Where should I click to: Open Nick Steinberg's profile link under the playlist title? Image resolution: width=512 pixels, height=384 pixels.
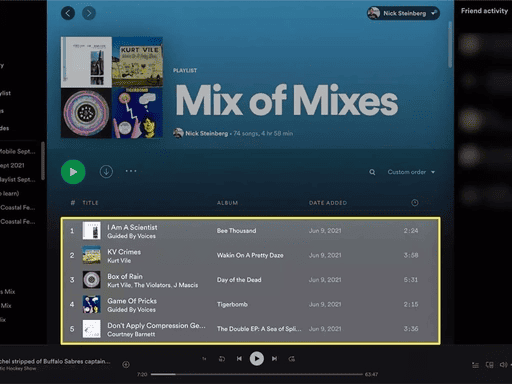pos(207,133)
